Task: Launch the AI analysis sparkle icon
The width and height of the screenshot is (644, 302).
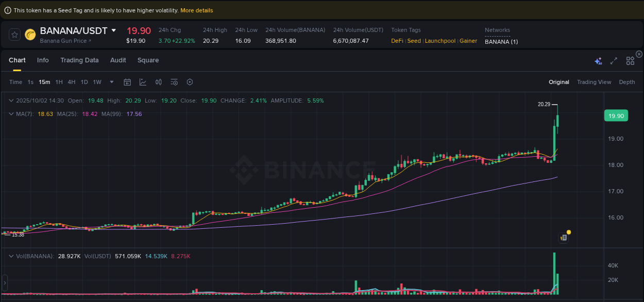Action: (x=598, y=61)
